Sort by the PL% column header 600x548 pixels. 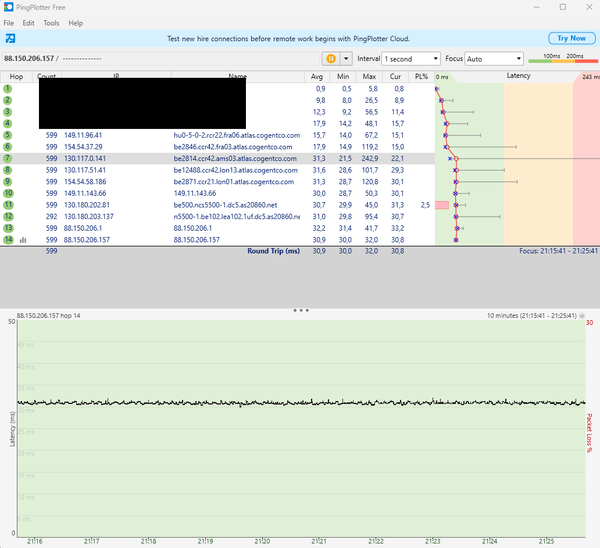421,77
